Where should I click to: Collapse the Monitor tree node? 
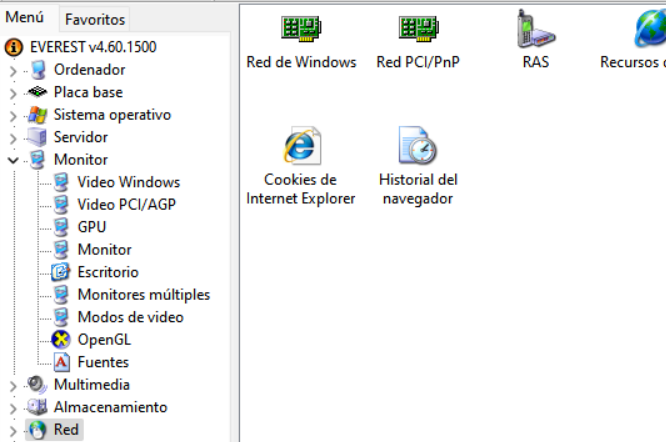pos(13,160)
